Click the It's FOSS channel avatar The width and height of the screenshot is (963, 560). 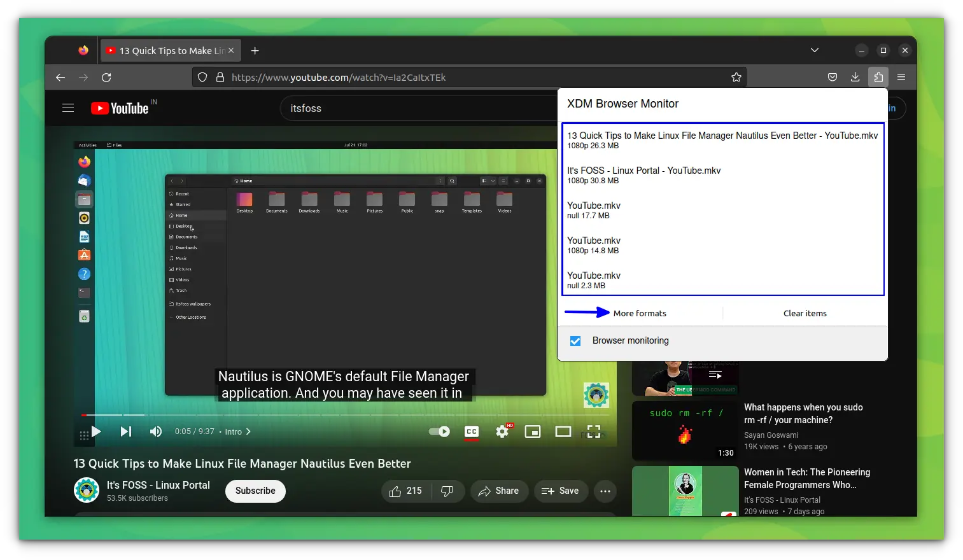pos(87,490)
